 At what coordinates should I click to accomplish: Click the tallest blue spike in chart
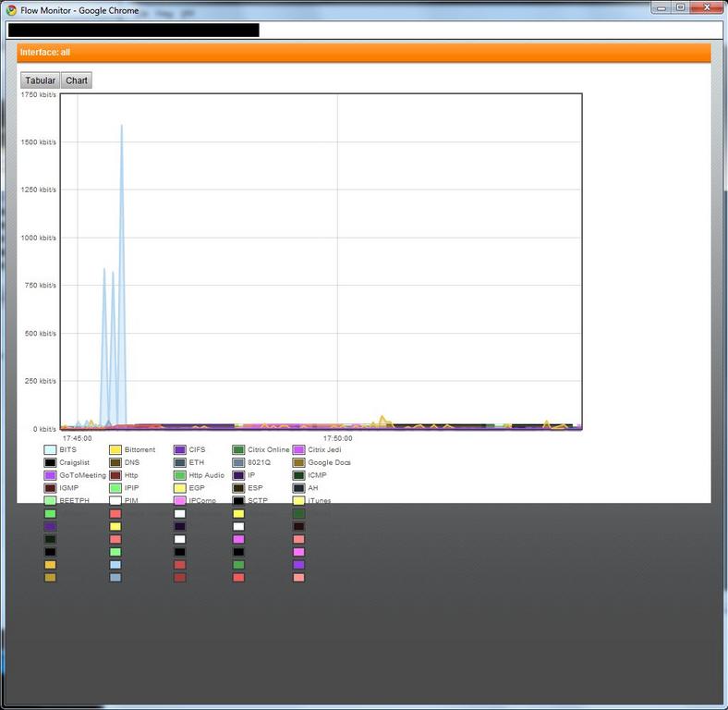coord(121,129)
